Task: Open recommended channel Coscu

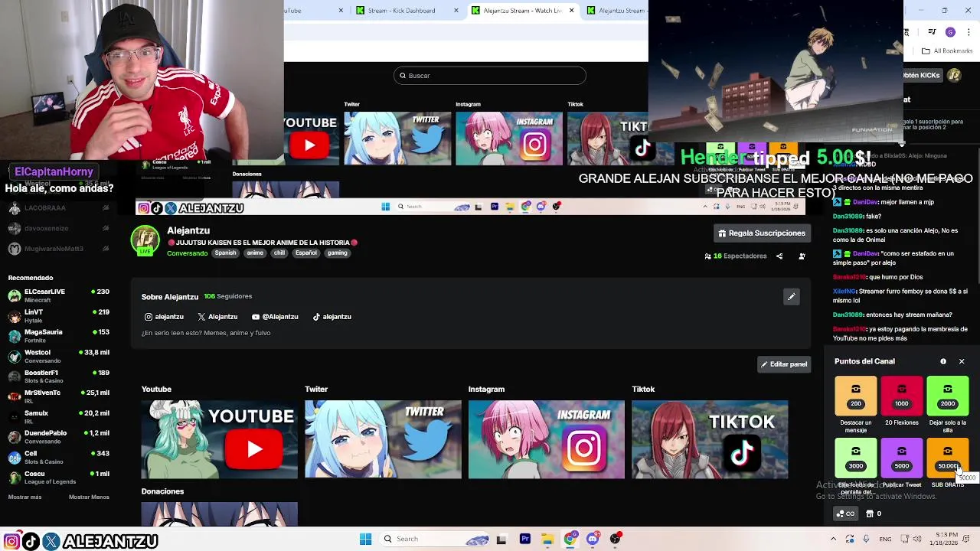Action: pyautogui.click(x=58, y=477)
